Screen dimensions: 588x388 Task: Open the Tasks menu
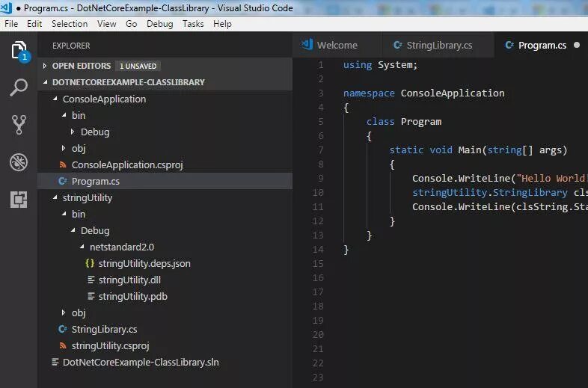(193, 24)
